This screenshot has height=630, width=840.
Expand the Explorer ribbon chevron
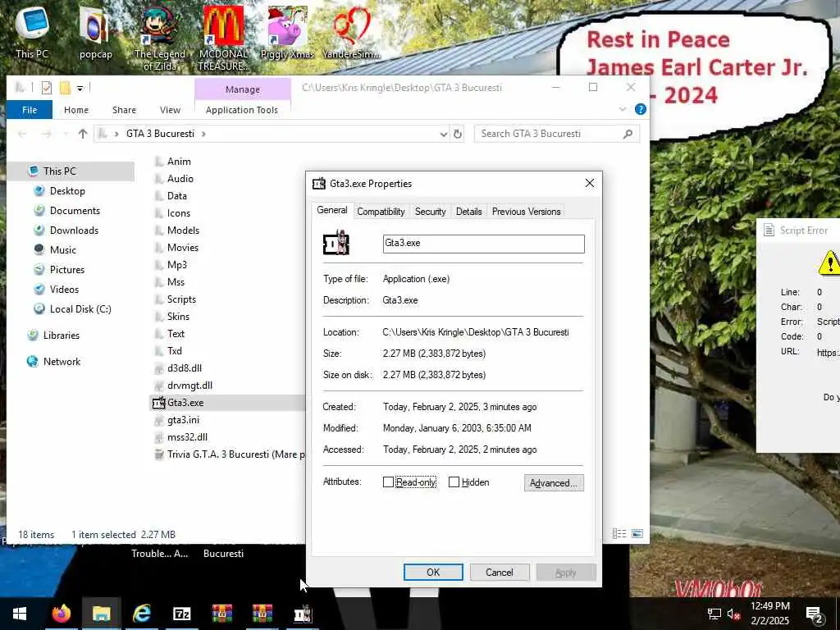click(x=623, y=109)
